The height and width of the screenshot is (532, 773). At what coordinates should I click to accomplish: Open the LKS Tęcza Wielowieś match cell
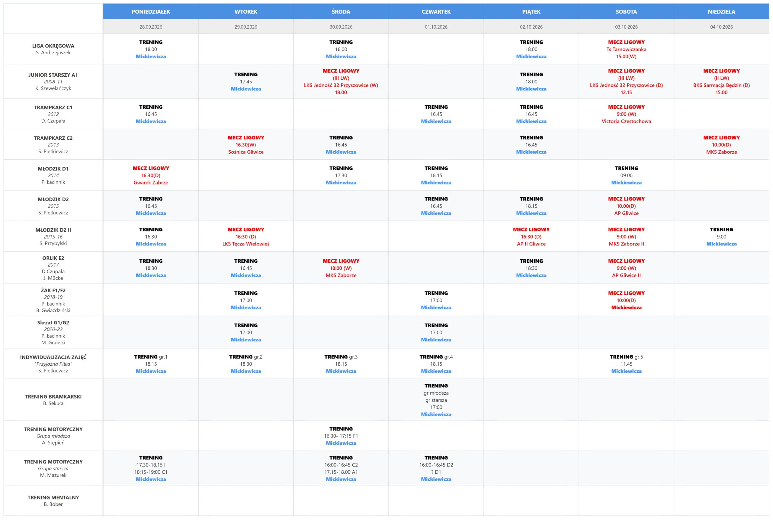pyautogui.click(x=246, y=237)
